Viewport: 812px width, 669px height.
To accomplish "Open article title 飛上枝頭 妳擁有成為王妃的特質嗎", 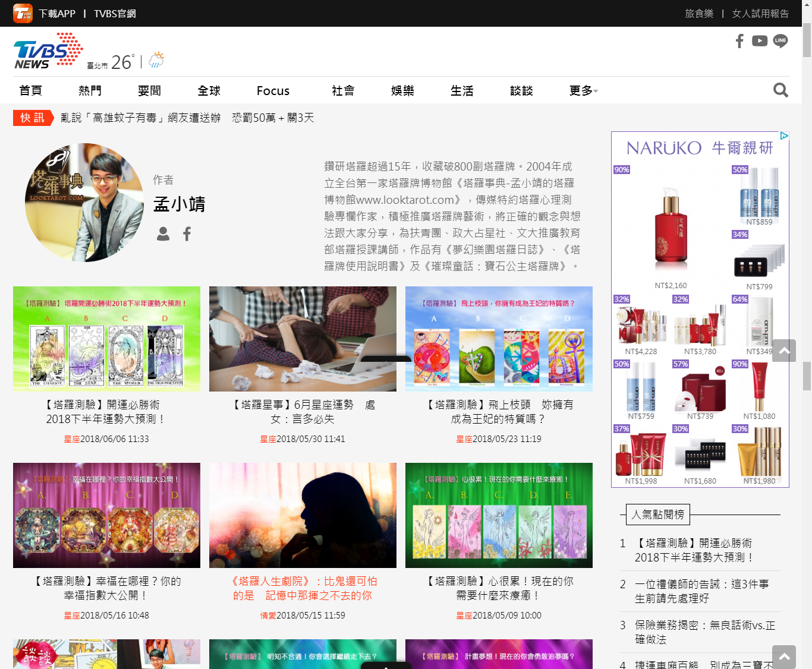I will 499,412.
